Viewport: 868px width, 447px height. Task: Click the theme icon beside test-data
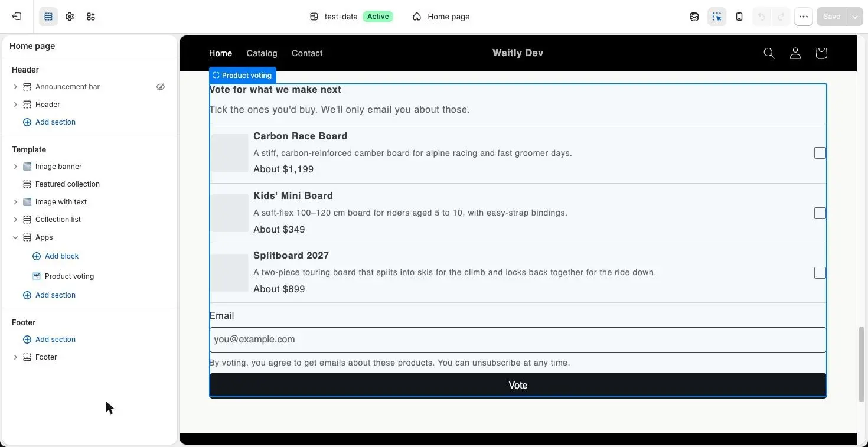(314, 17)
